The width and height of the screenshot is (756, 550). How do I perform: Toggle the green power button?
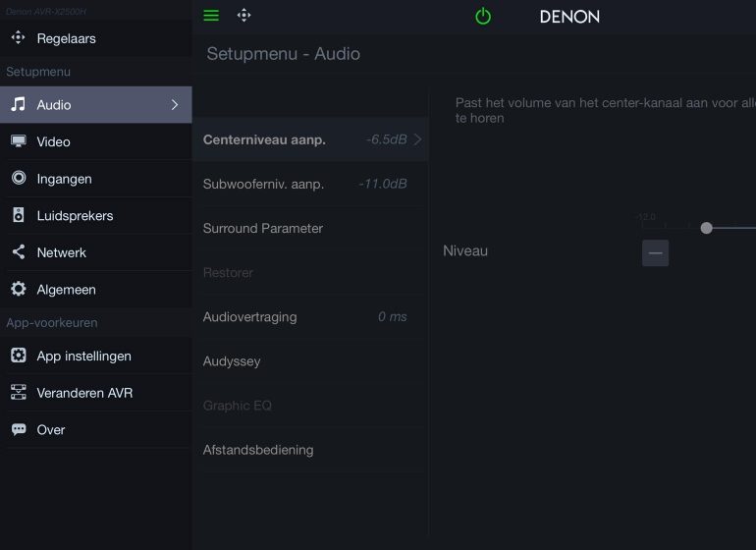[x=482, y=17]
